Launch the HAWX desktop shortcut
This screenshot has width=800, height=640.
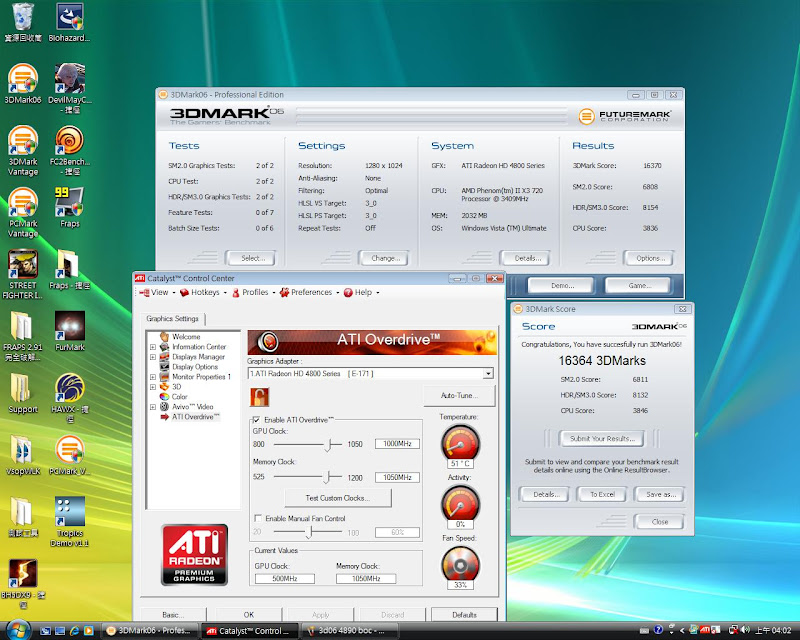tap(69, 398)
